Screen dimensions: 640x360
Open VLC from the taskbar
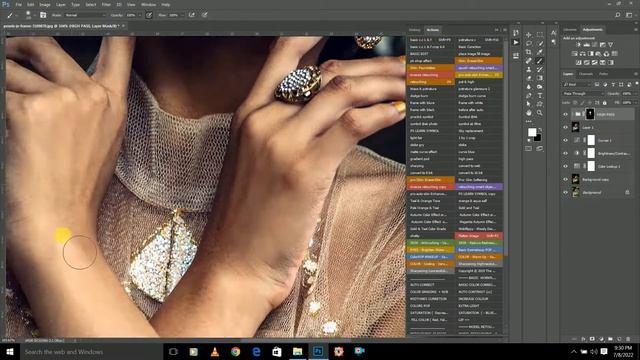pyautogui.click(x=215, y=351)
